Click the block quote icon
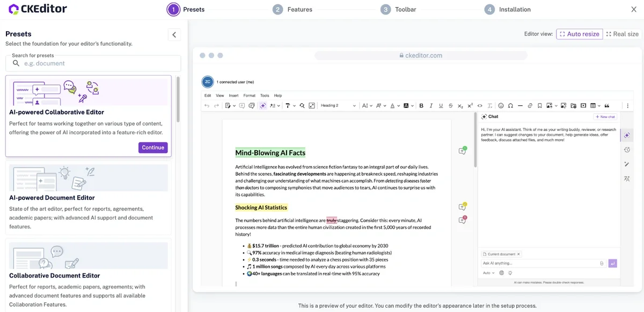The width and height of the screenshot is (644, 312). [608, 106]
